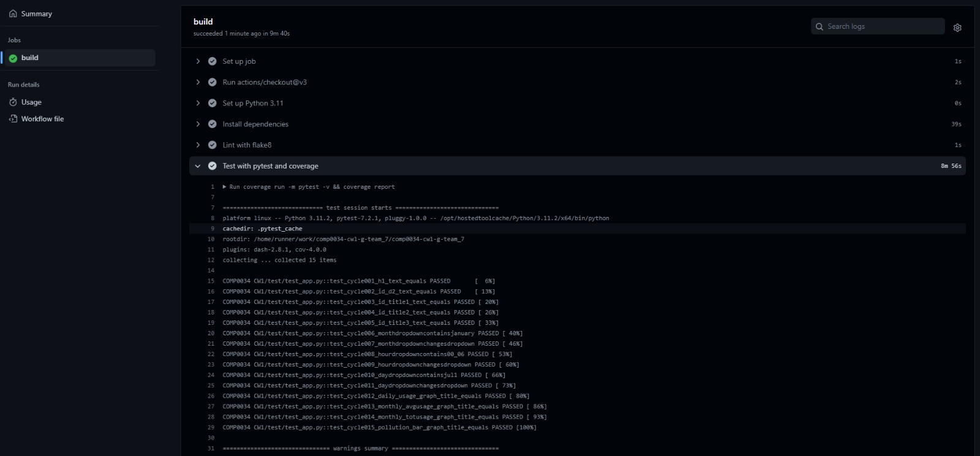
Task: Click the plugins: dash-2.8.1 log line
Action: pos(274,249)
